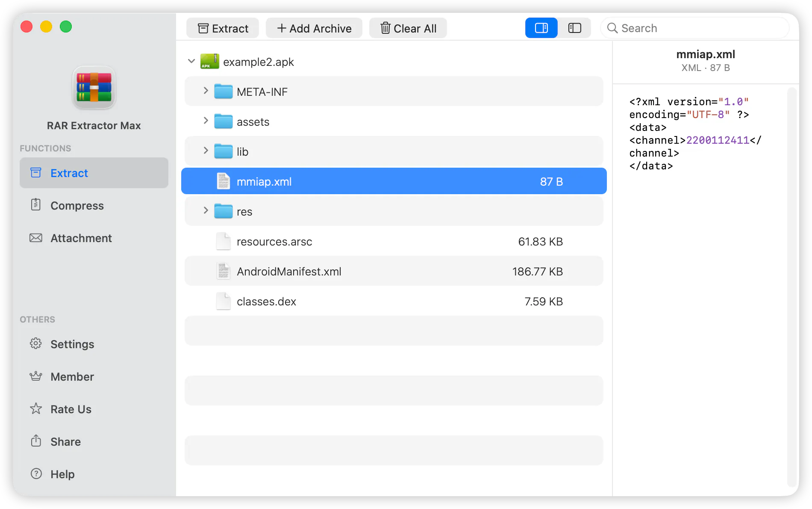The width and height of the screenshot is (812, 509).
Task: Select the example2.apk file name
Action: [x=259, y=62]
